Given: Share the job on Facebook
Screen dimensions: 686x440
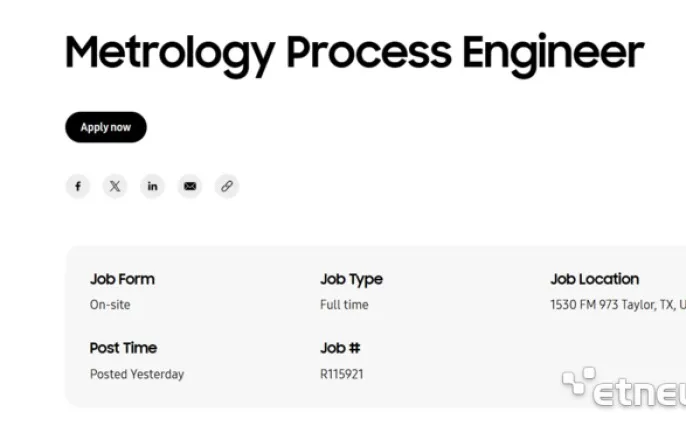Looking at the screenshot, I should 78,186.
